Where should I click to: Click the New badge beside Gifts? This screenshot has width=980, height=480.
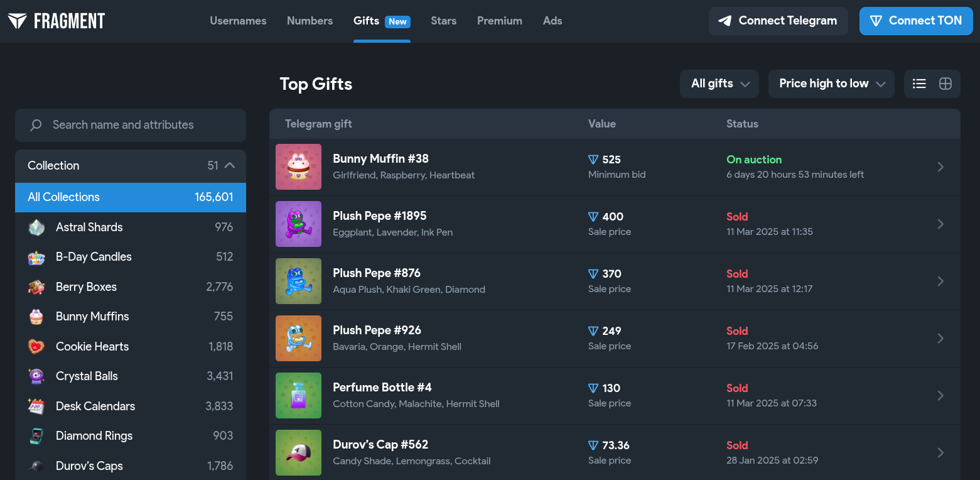pyautogui.click(x=397, y=21)
